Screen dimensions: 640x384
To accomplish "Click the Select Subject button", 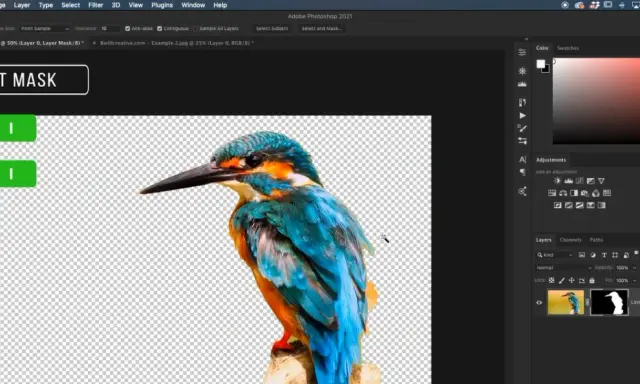I will tap(272, 29).
